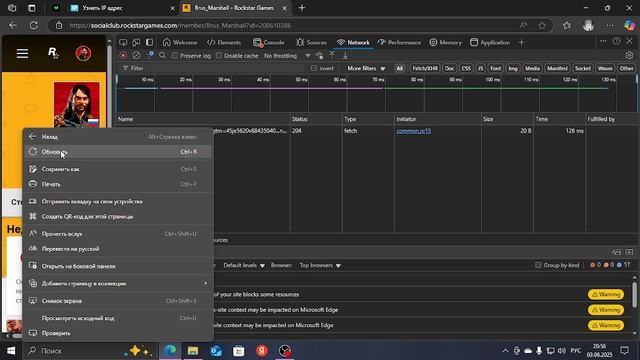Refresh page with browser reload button
The width and height of the screenshot is (640, 360).
34,25
